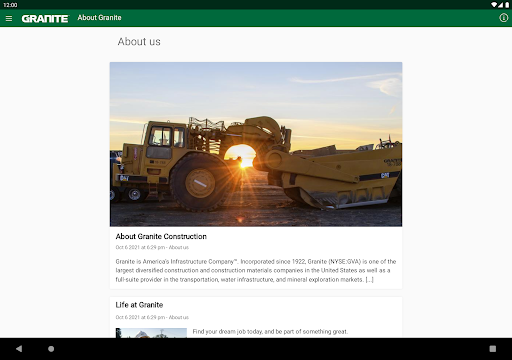Open the info icon in top bar
Viewport: 512px width, 360px height.
tap(503, 18)
